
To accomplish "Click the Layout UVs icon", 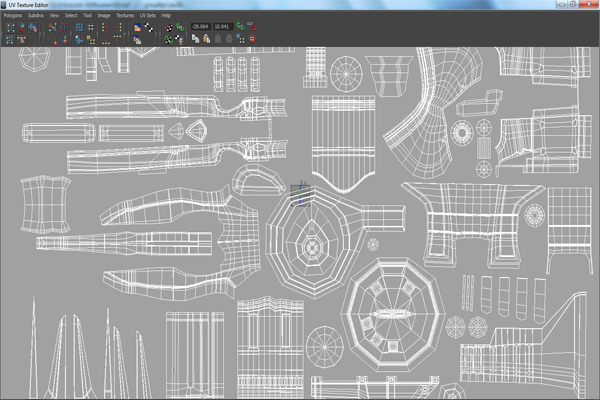I will (x=80, y=27).
